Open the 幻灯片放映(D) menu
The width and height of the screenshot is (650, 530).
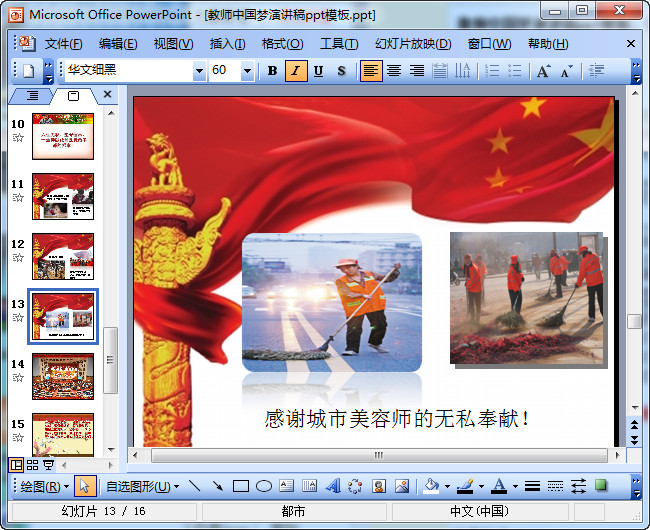(413, 44)
